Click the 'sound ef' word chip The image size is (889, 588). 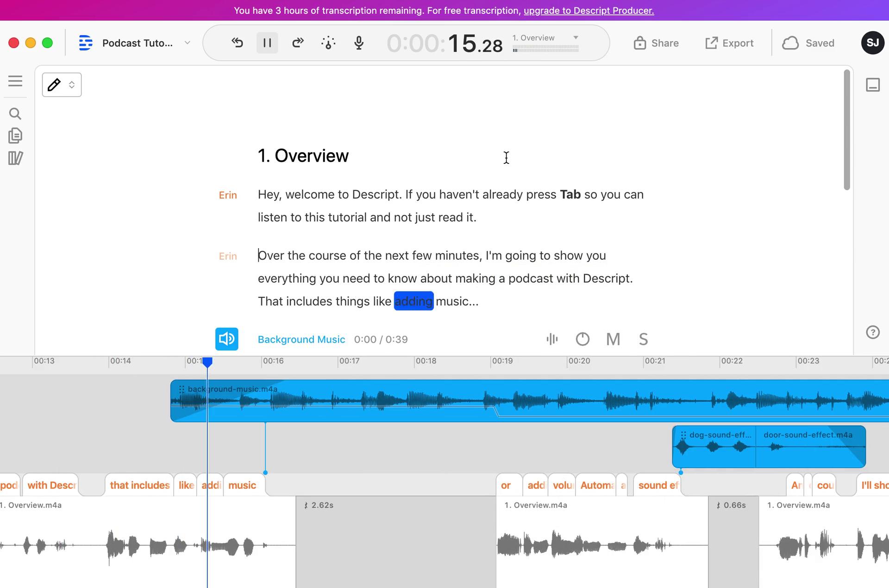click(658, 485)
